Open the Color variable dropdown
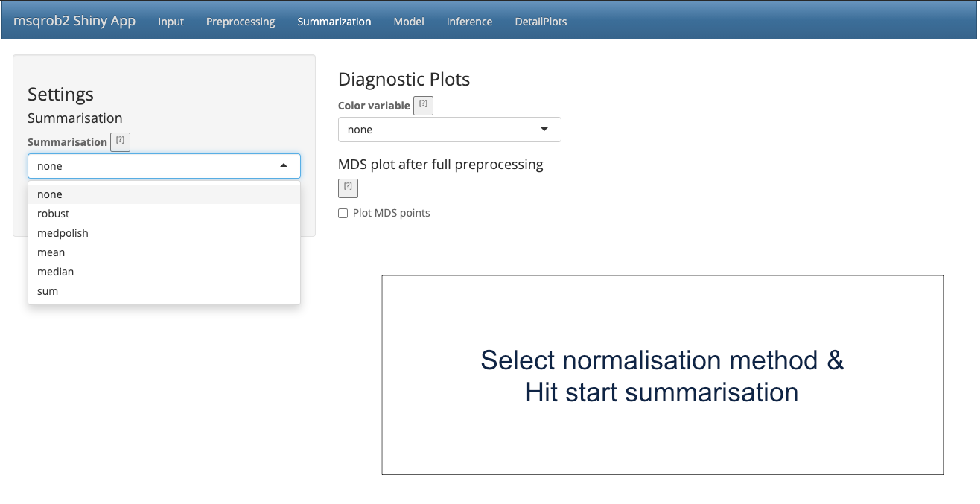The height and width of the screenshot is (504, 980). pyautogui.click(x=449, y=130)
